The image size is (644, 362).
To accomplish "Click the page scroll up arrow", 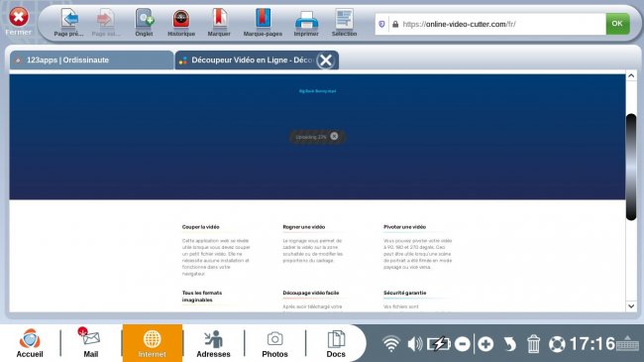I will tap(631, 75).
